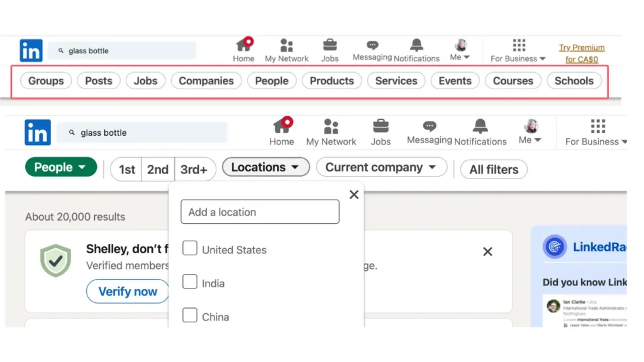Click the 'About 20,000 results' text
The image size is (644, 362).
click(75, 217)
